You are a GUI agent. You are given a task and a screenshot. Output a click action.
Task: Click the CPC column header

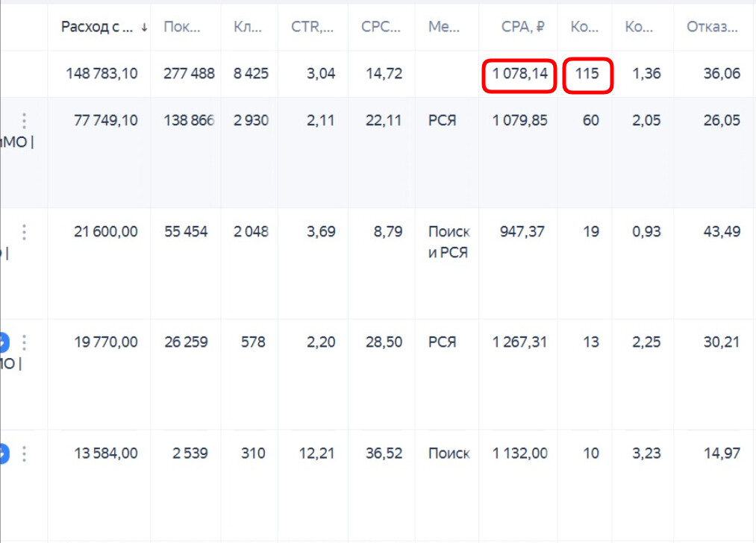pyautogui.click(x=381, y=27)
